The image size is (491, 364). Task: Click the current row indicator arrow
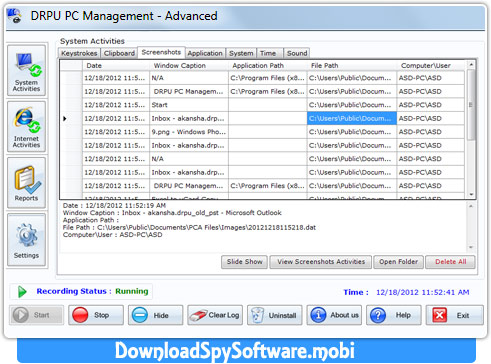pyautogui.click(x=65, y=118)
